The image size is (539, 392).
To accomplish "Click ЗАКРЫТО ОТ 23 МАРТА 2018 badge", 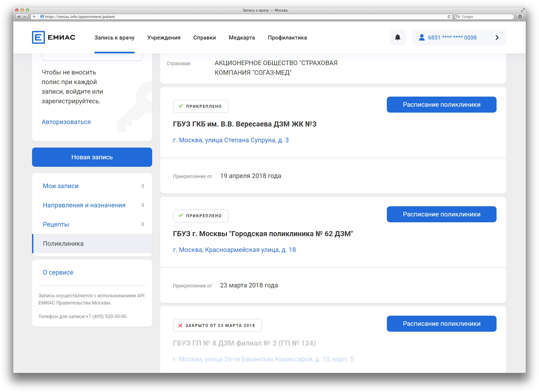I will (217, 325).
